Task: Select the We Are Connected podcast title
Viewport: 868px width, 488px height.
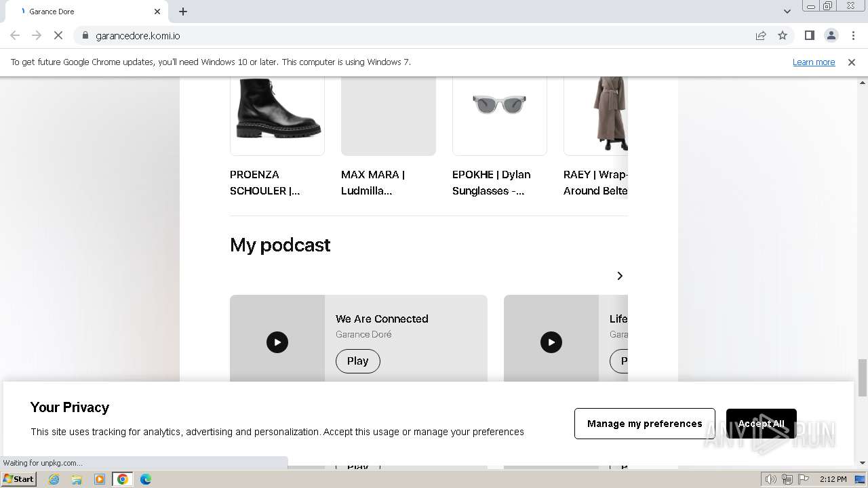Action: [382, 319]
